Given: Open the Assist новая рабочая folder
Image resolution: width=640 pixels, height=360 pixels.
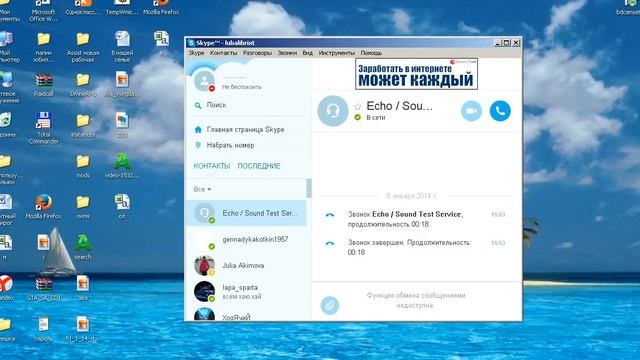Looking at the screenshot, I should coord(83,47).
